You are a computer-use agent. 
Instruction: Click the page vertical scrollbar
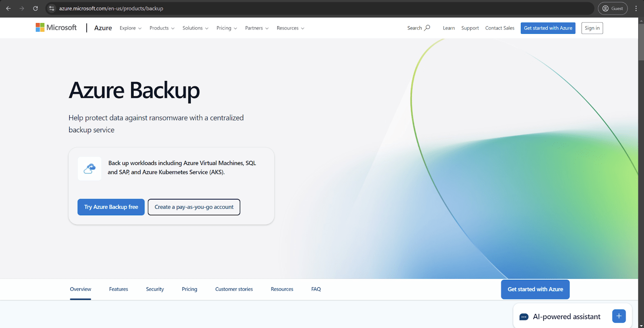pos(641,161)
